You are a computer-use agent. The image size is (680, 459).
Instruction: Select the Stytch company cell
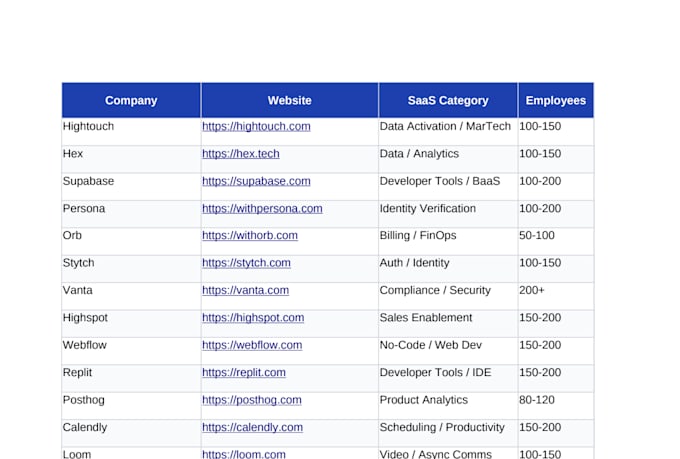[x=131, y=268]
